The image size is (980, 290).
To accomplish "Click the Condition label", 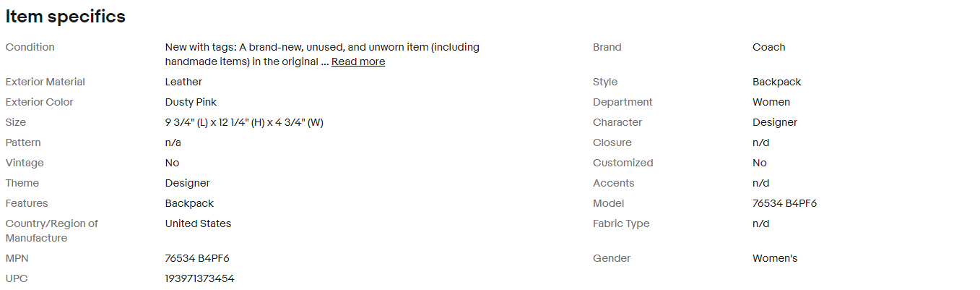I will (x=30, y=47).
